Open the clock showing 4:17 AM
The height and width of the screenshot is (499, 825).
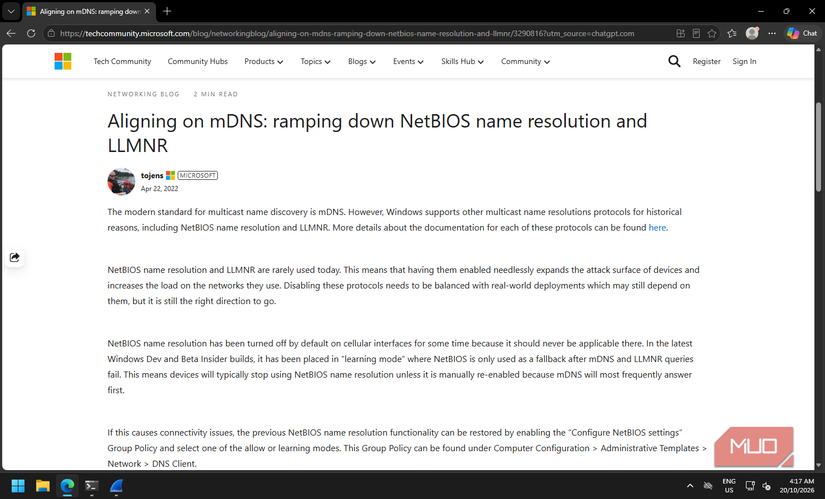[x=797, y=485]
